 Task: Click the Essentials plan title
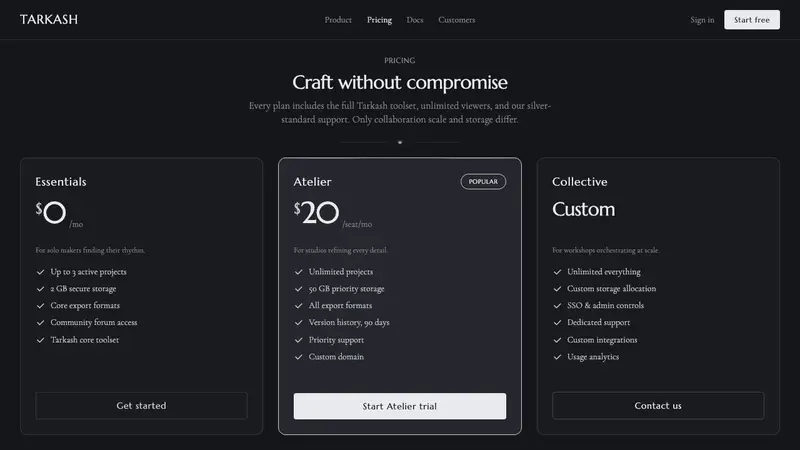pos(61,182)
